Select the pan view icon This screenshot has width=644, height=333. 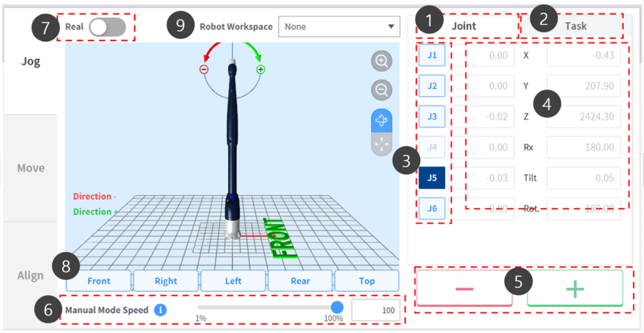coord(381,144)
